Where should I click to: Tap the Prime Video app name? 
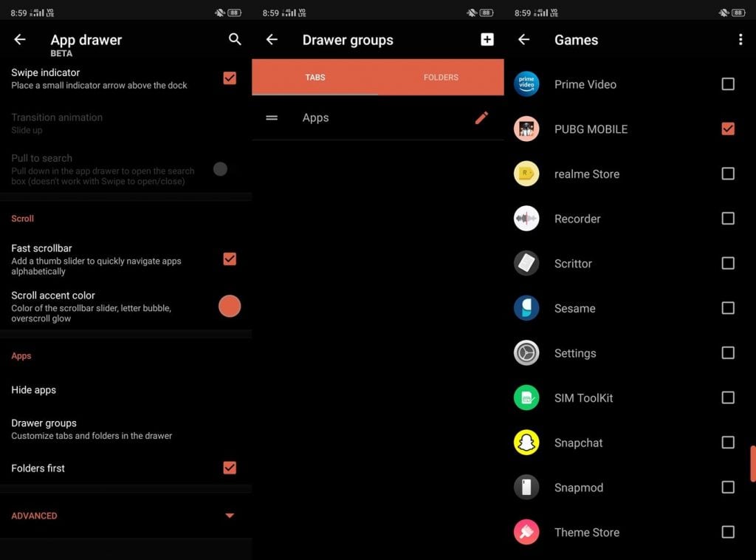[585, 84]
